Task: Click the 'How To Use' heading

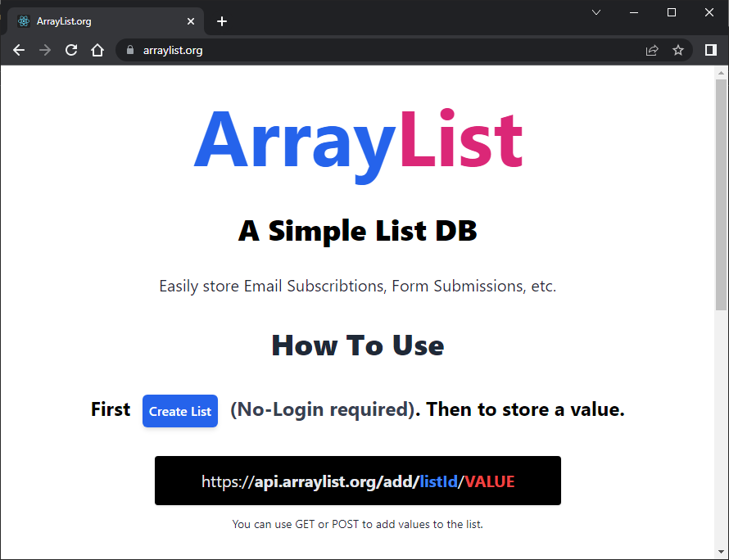Action: pos(357,345)
